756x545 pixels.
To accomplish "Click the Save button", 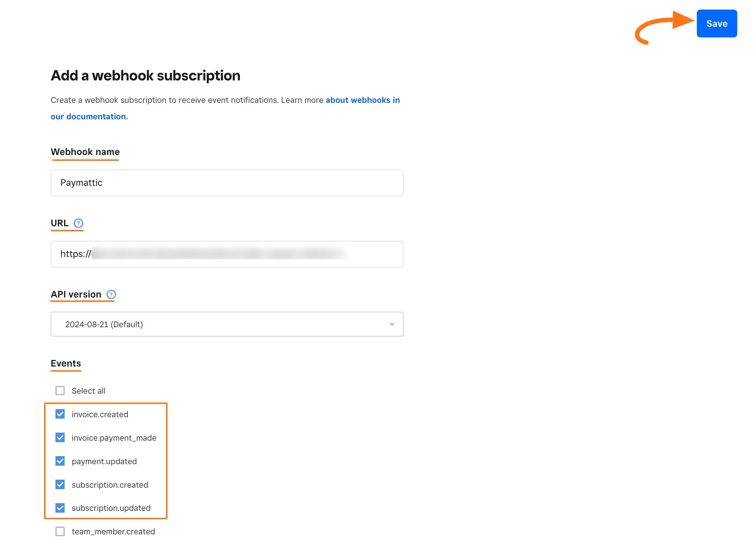I will (716, 23).
